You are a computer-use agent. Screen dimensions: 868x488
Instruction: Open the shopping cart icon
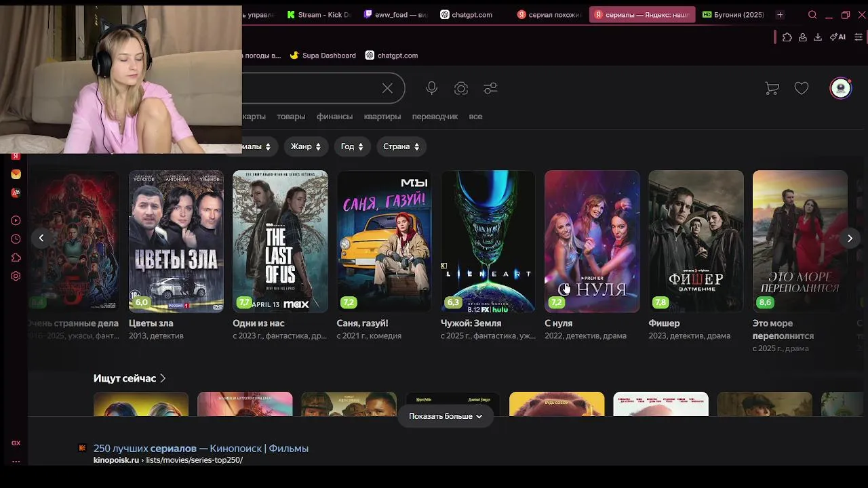tap(772, 88)
